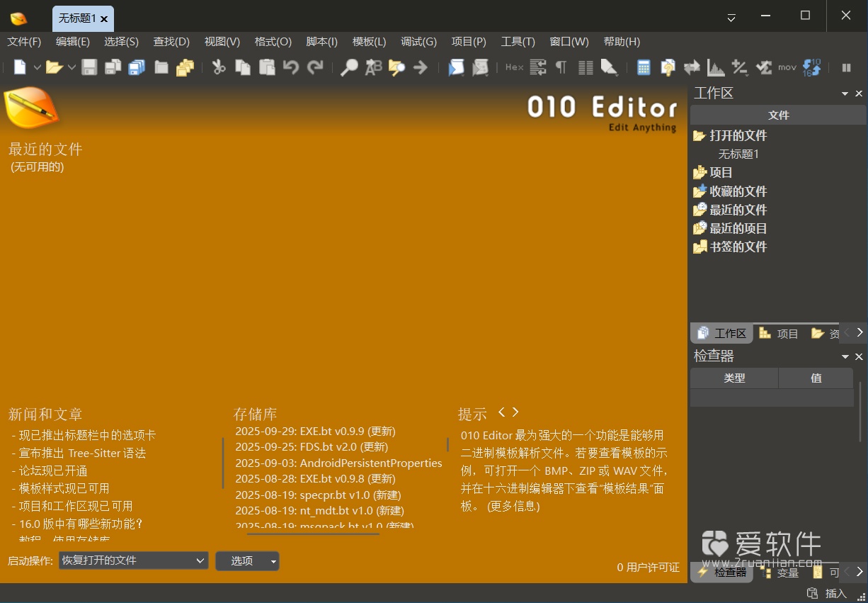Toggle the pause icon at toolbar end
Viewport: 868px width, 603px height.
(x=847, y=67)
